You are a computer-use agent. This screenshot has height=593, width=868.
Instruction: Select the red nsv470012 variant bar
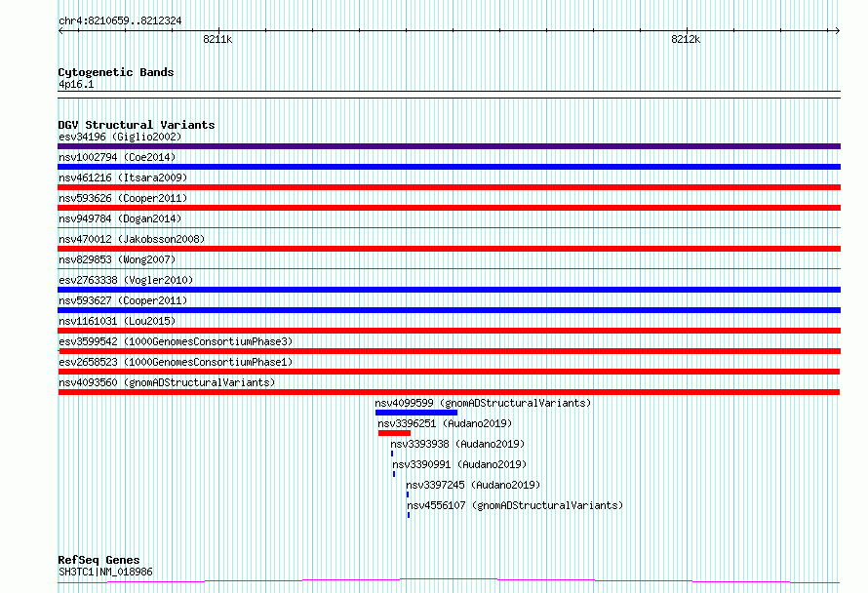(449, 249)
